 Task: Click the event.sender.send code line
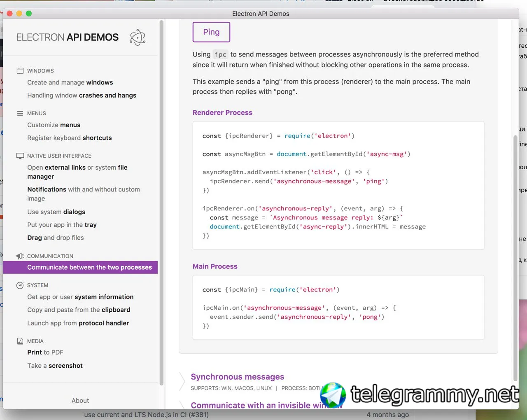pos(297,317)
